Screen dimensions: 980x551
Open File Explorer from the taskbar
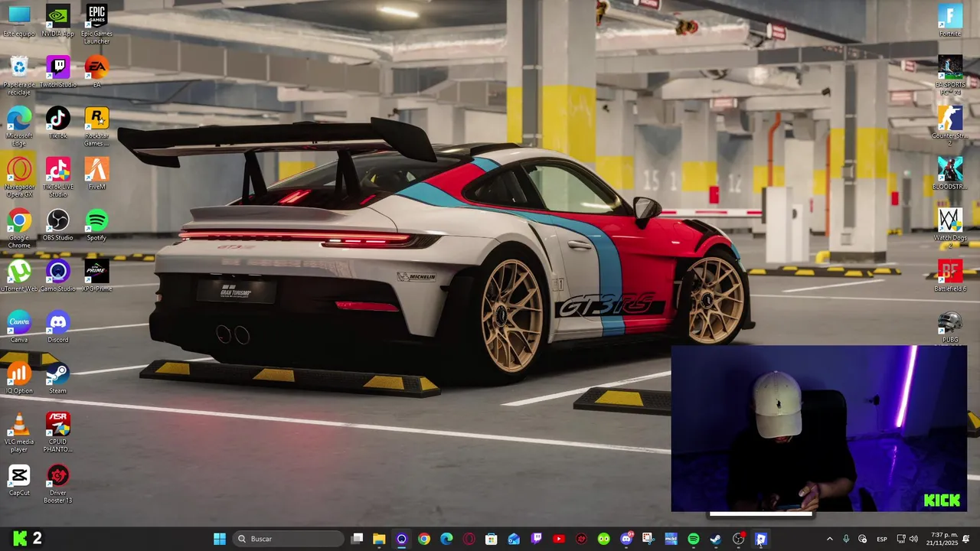point(379,539)
